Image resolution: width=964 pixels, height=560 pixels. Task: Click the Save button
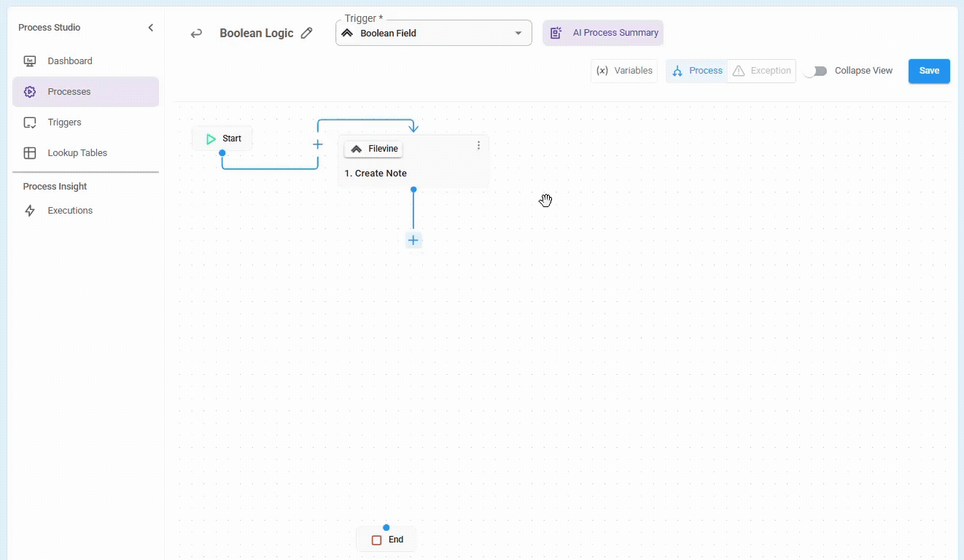[928, 71]
